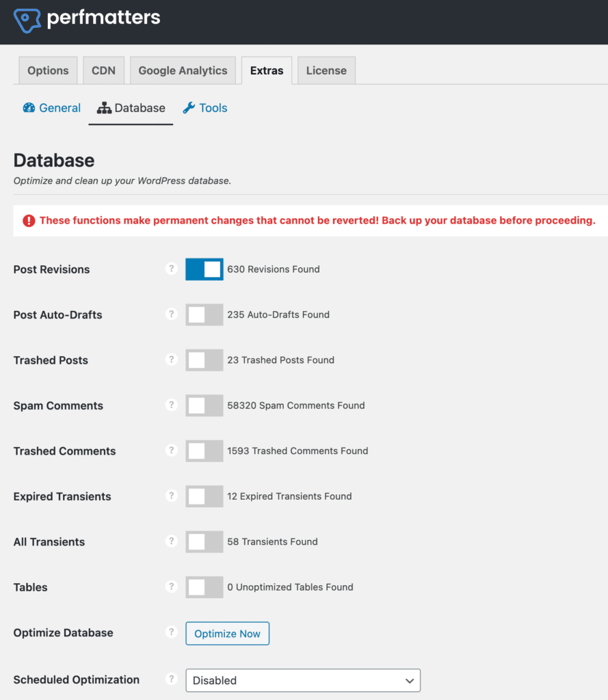Switch to the CDN tab
The height and width of the screenshot is (700, 608).
103,70
